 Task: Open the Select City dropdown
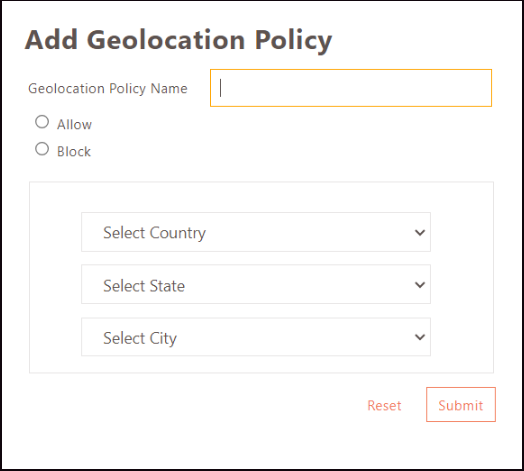point(256,337)
